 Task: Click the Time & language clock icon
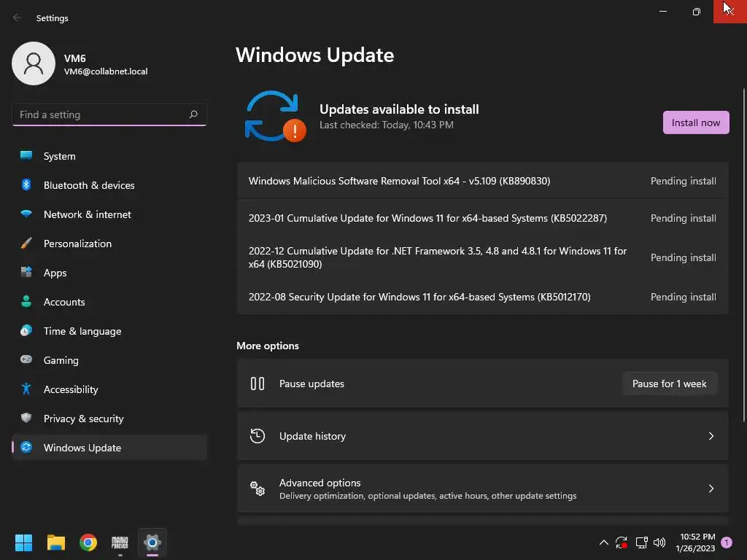point(26,330)
